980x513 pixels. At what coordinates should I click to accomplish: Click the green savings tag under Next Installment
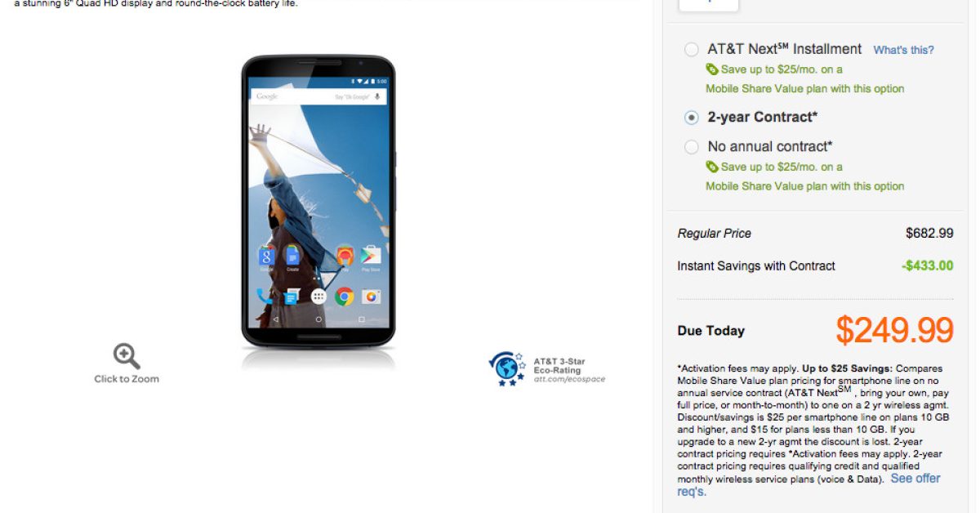pos(712,69)
